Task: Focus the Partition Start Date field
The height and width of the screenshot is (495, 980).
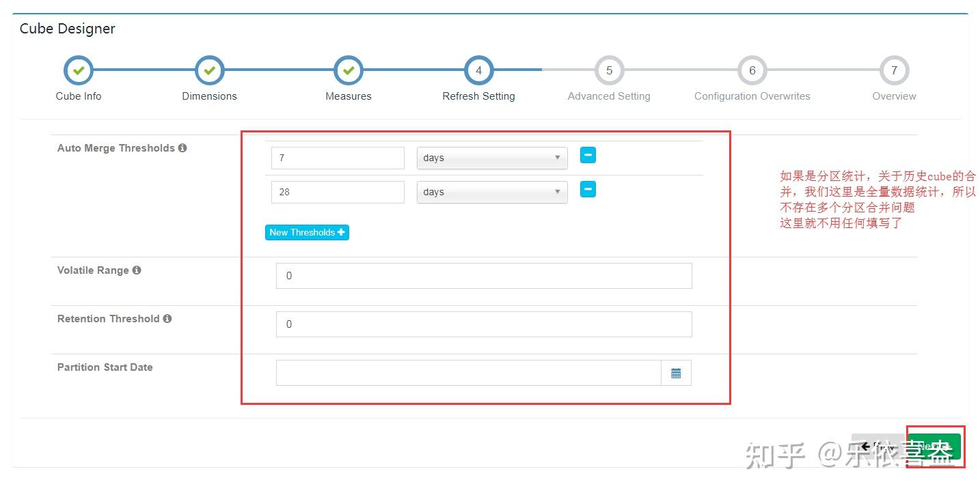Action: [469, 373]
